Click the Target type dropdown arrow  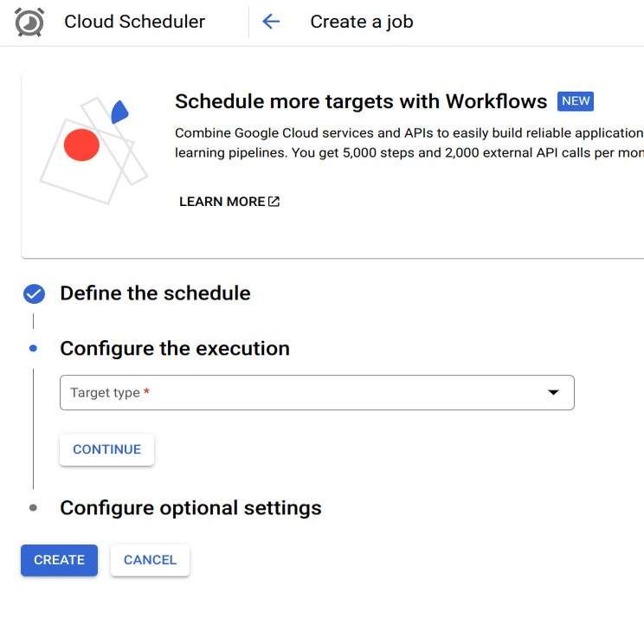click(x=554, y=393)
